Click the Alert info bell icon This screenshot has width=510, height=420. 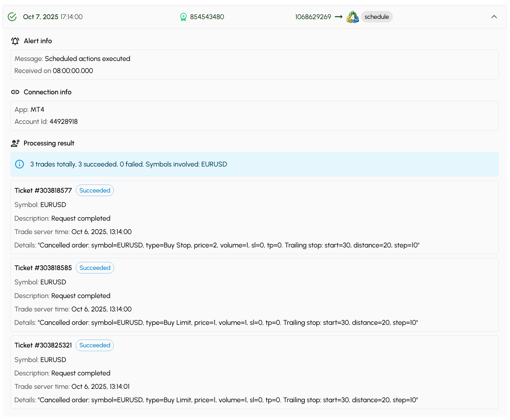click(x=15, y=41)
